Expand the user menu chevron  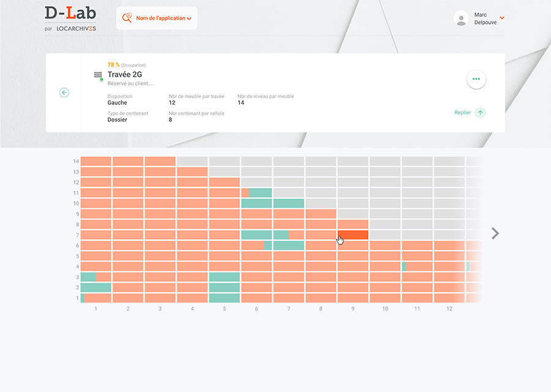502,18
